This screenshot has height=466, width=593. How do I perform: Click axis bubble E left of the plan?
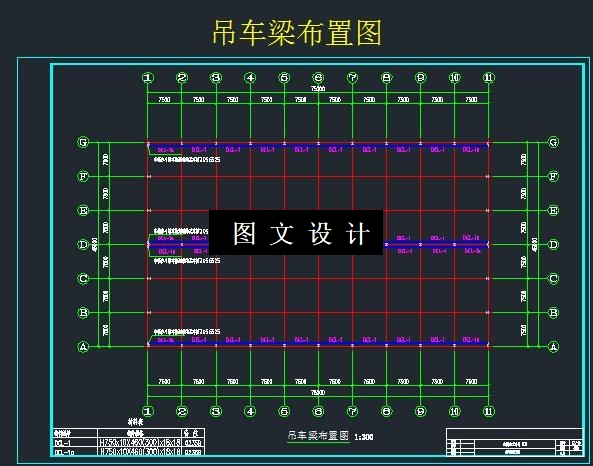click(83, 210)
